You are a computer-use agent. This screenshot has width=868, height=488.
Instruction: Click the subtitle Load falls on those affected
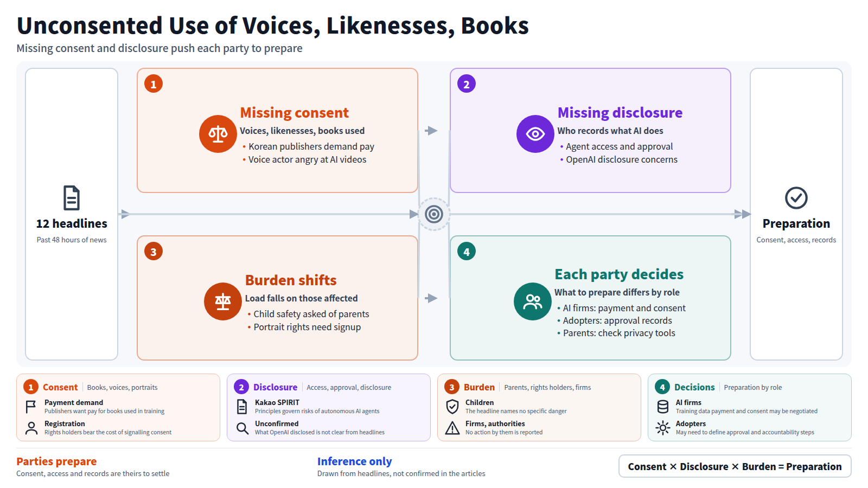301,298
